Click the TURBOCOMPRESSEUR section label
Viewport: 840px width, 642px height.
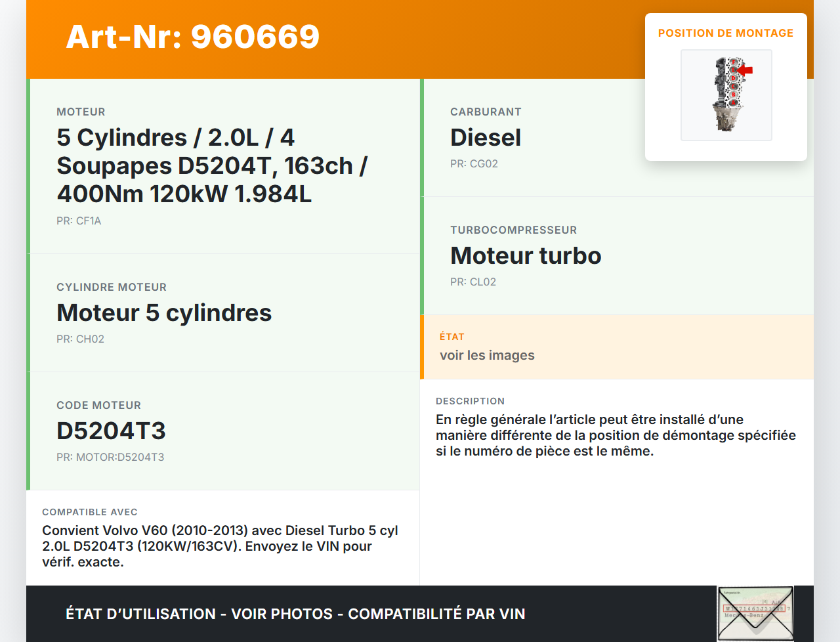(513, 230)
